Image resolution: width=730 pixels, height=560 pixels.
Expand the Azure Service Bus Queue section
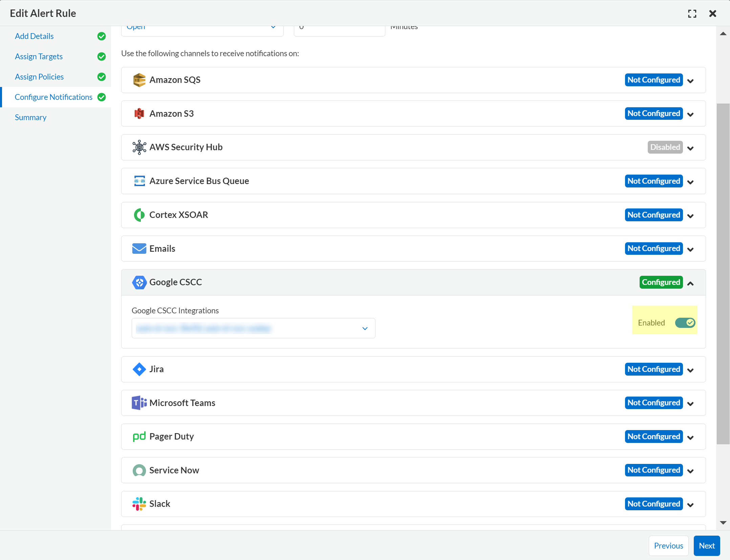pos(691,182)
